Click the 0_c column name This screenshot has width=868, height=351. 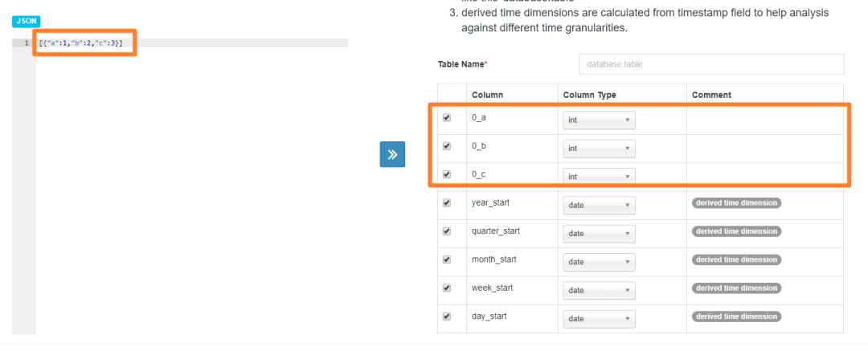coord(480,174)
